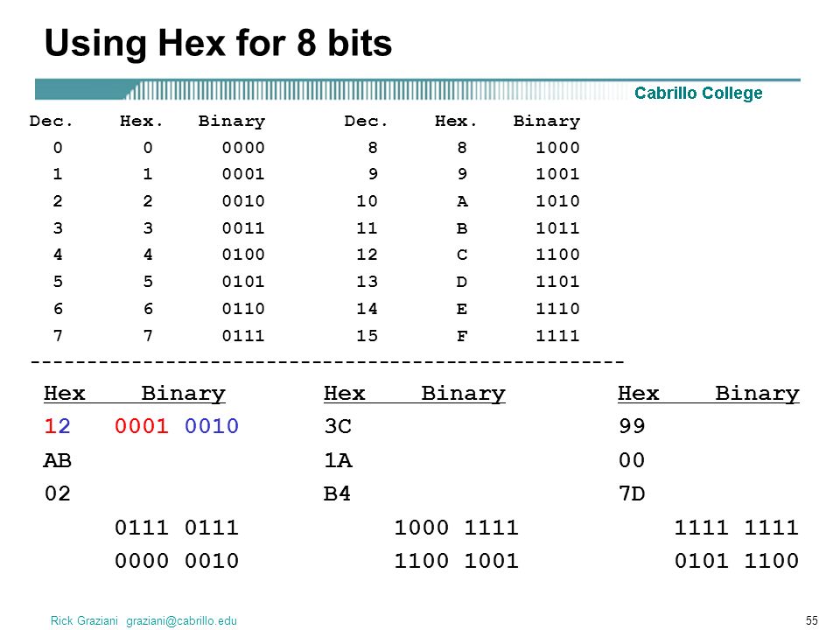Select the red hex value 12
840x630 pixels.
[x=57, y=426]
